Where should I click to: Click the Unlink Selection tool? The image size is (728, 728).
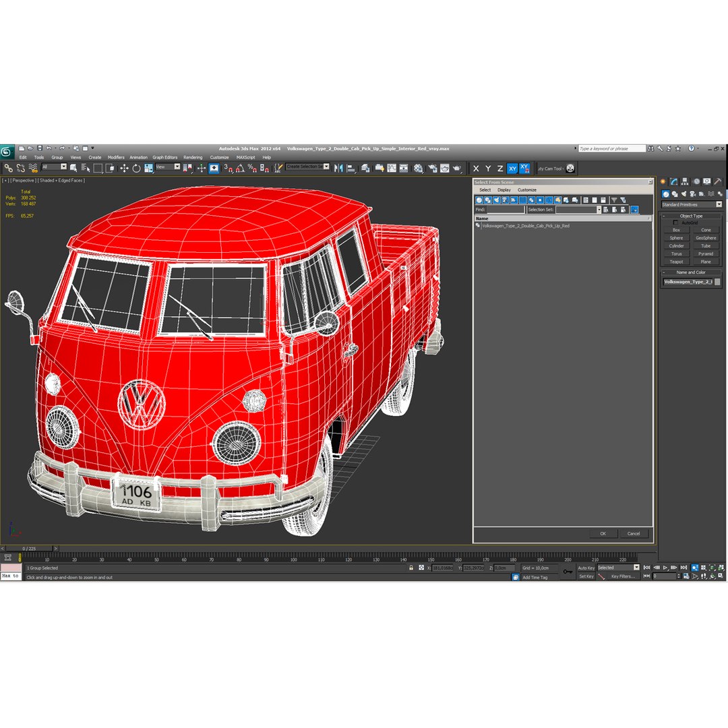click(20, 169)
